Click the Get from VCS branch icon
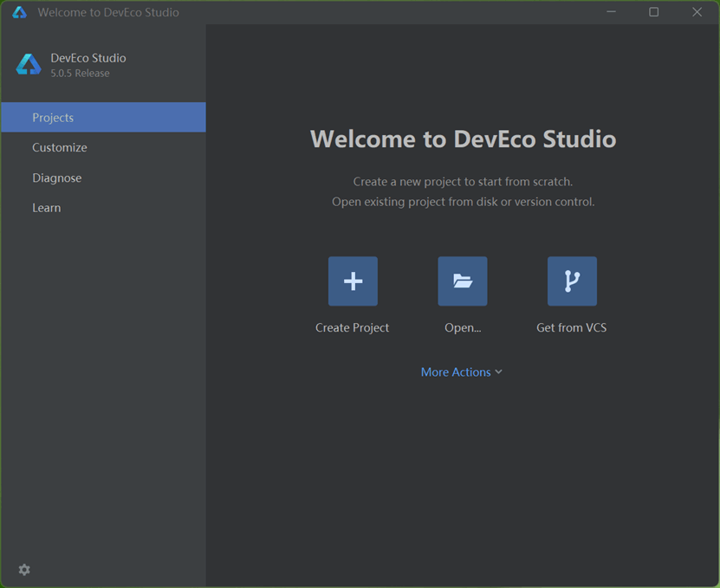Image resolution: width=720 pixels, height=588 pixels. (572, 281)
